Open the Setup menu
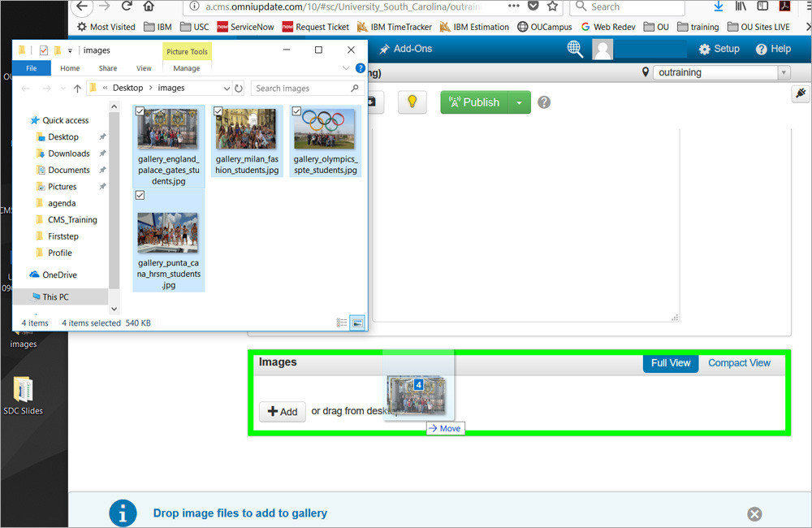 click(719, 50)
